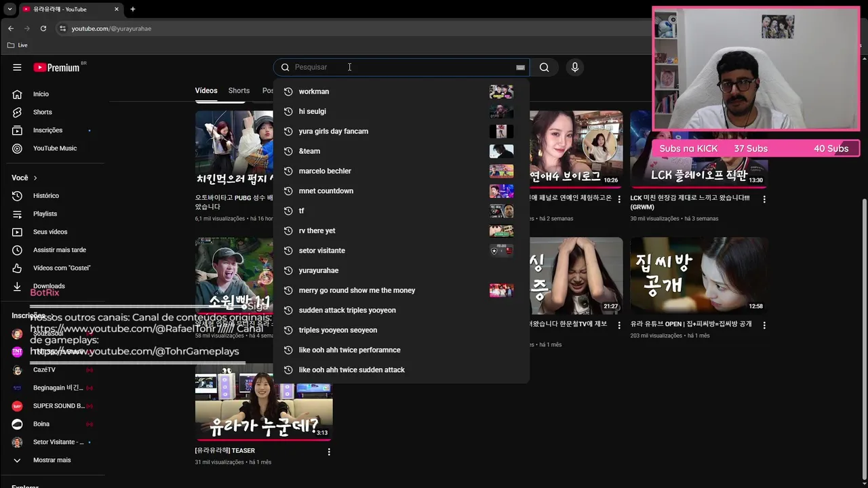Screen dimensions: 868x488
Task: Open Setor Visitante subscription channel
Action: (54, 442)
